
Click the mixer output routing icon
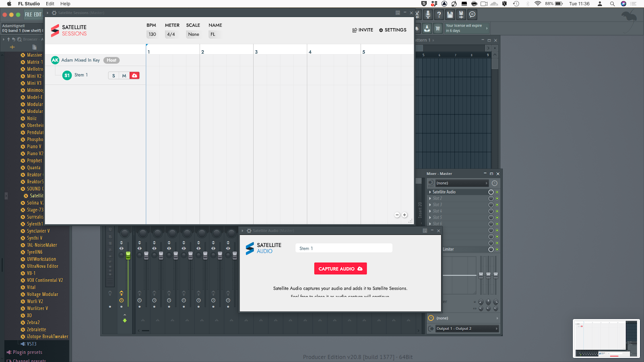click(x=431, y=329)
